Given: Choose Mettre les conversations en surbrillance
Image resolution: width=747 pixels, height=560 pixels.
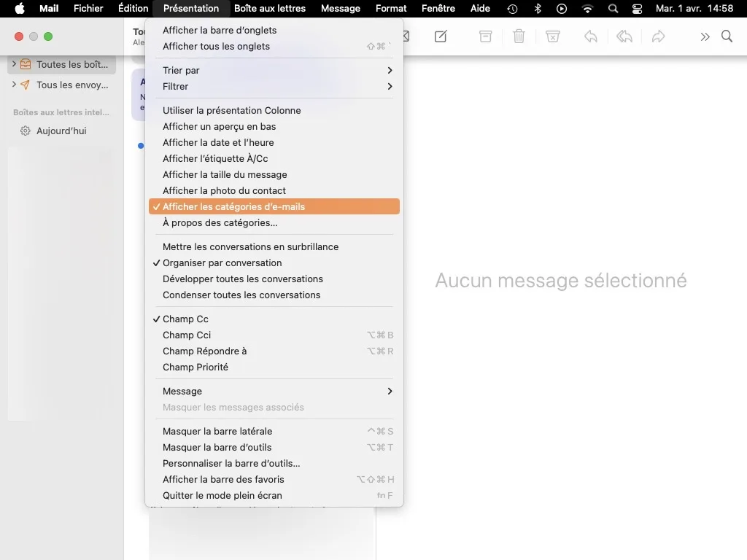Looking at the screenshot, I should pyautogui.click(x=274, y=246).
